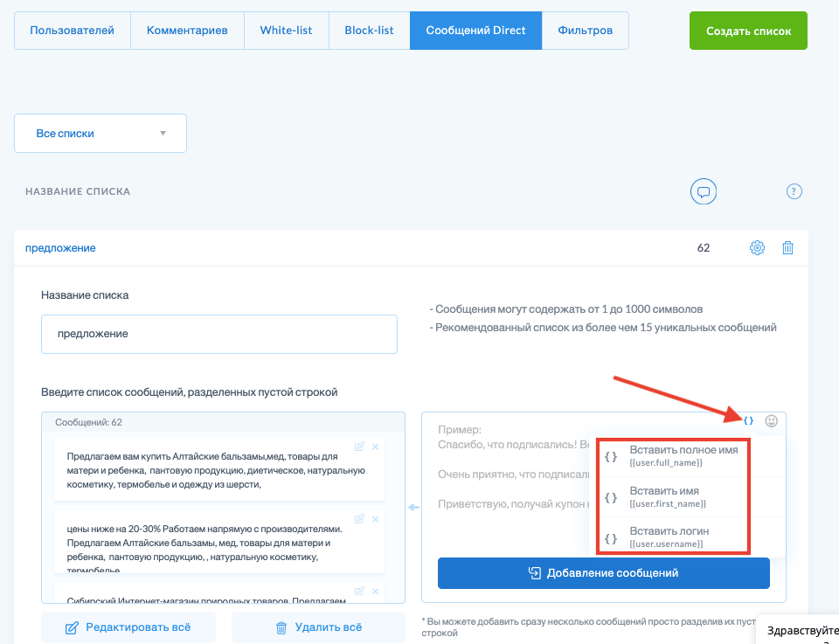This screenshot has height=644, width=839.
Task: Switch to the 'Пользователей' tab
Action: coord(73,31)
